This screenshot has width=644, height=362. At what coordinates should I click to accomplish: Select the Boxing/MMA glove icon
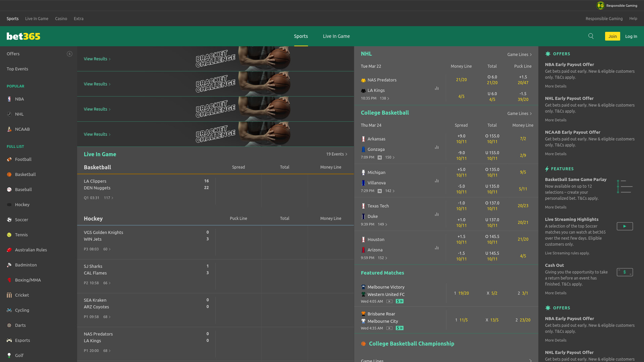pos(9,280)
